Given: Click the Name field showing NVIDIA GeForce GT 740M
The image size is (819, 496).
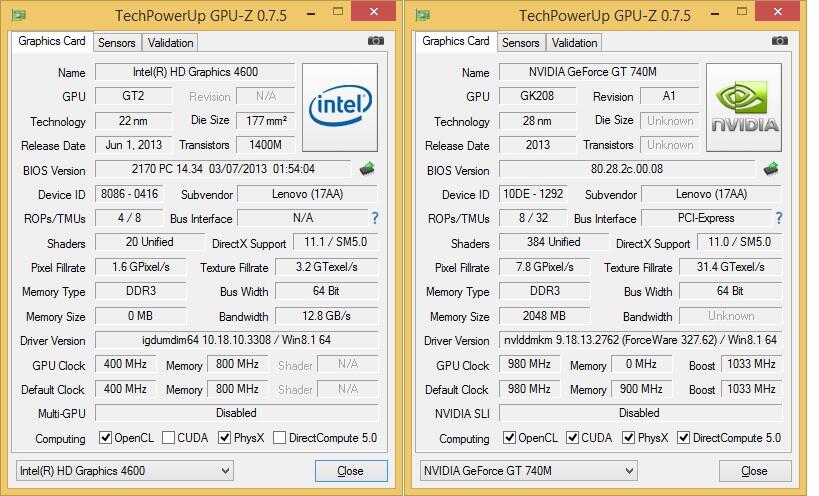Looking at the screenshot, I should (x=599, y=72).
